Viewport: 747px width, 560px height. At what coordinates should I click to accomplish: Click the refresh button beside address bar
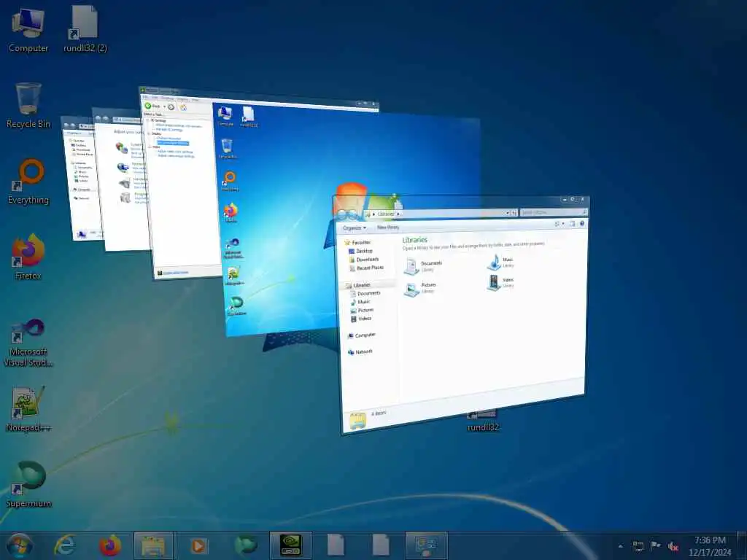514,213
